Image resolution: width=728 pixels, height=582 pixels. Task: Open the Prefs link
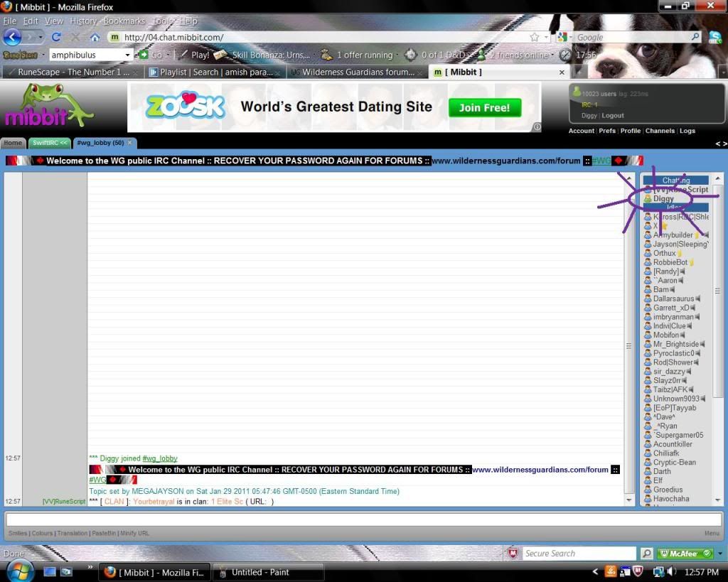607,131
